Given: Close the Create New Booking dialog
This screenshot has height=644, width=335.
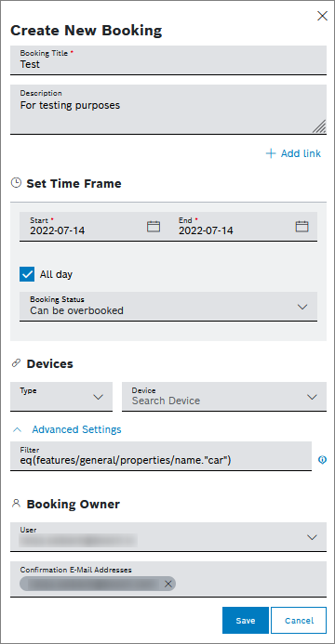Looking at the screenshot, I should [322, 16].
